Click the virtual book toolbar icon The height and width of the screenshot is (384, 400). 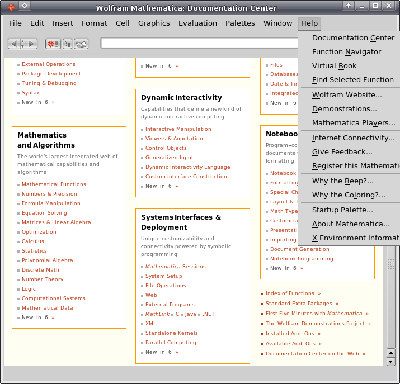(x=81, y=44)
